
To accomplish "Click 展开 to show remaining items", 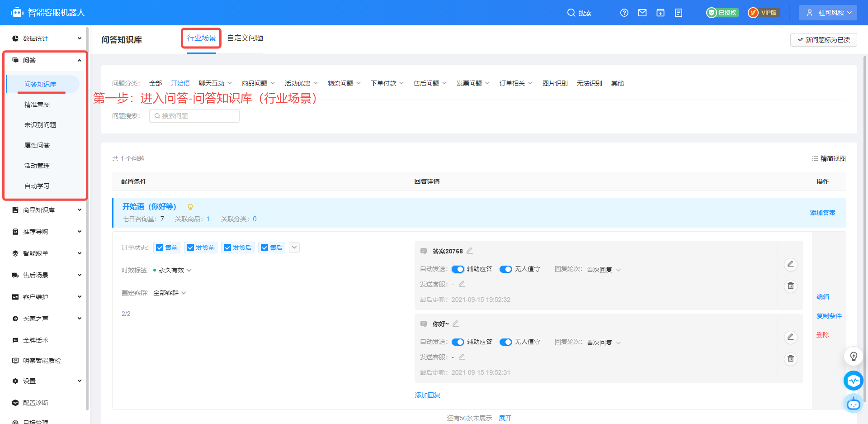I will point(505,418).
